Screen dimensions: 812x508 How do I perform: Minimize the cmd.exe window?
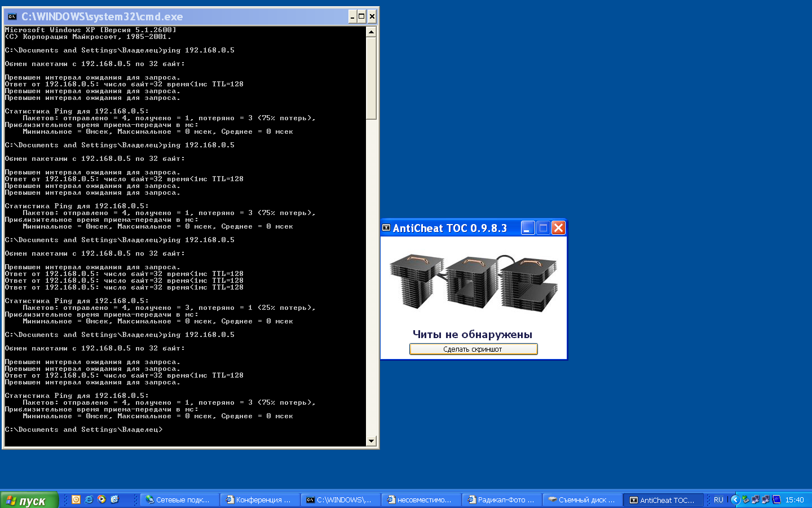[x=352, y=17]
